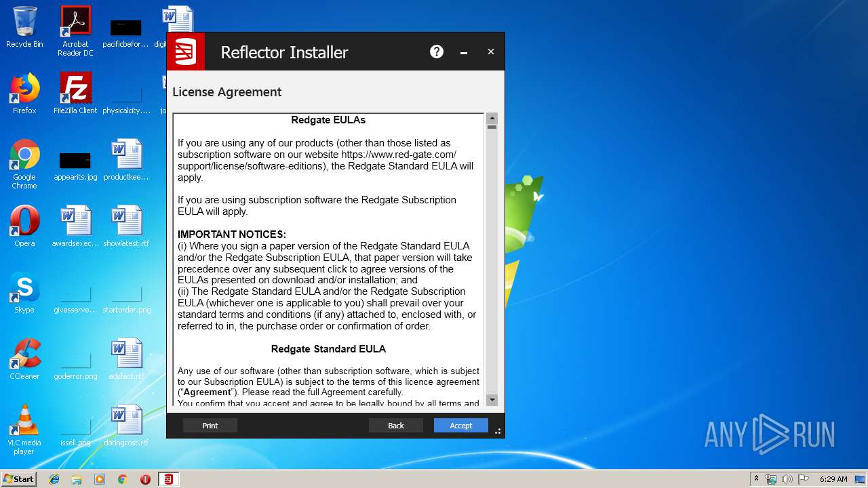Switch to Reflector Installer taskbar button
The image size is (868, 488).
pos(168,479)
